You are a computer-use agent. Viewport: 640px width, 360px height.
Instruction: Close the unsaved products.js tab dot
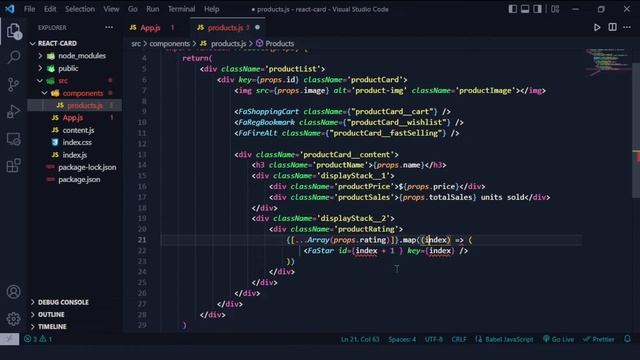(257, 27)
